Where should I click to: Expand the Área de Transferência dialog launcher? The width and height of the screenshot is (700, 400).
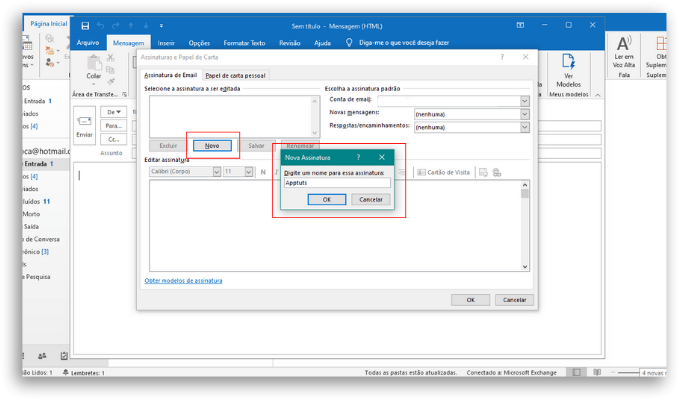(125, 94)
